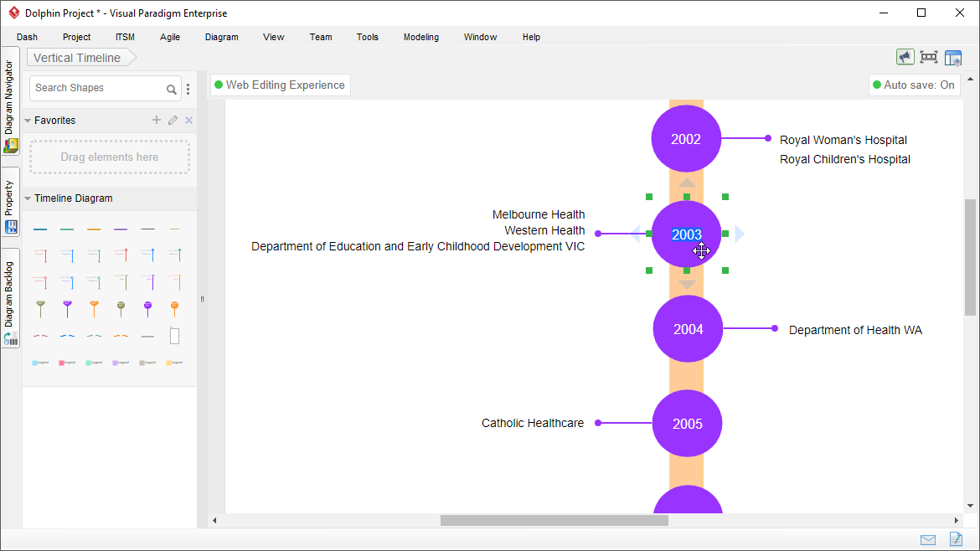Click the fit-to-screen film strip icon

click(929, 58)
